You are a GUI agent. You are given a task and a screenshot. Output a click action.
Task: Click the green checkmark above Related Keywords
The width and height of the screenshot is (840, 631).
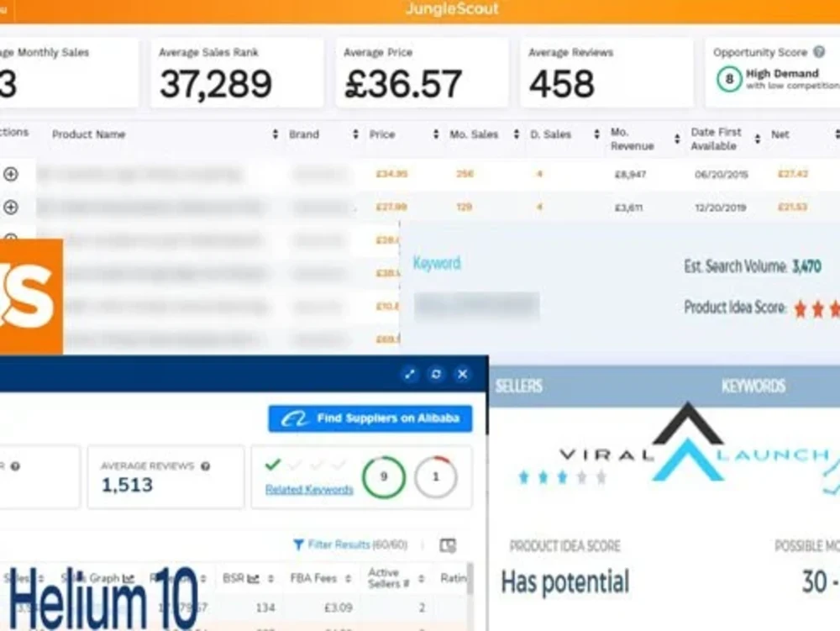pyautogui.click(x=273, y=465)
